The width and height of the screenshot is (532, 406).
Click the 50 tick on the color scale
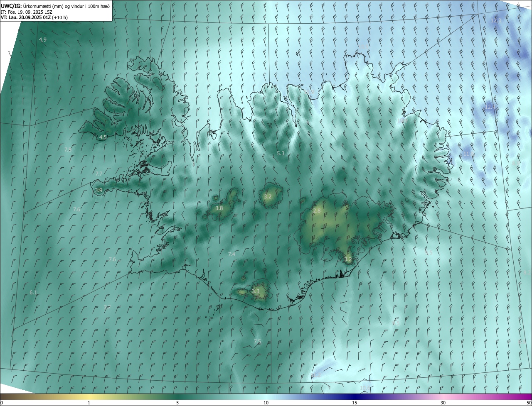coord(529,403)
